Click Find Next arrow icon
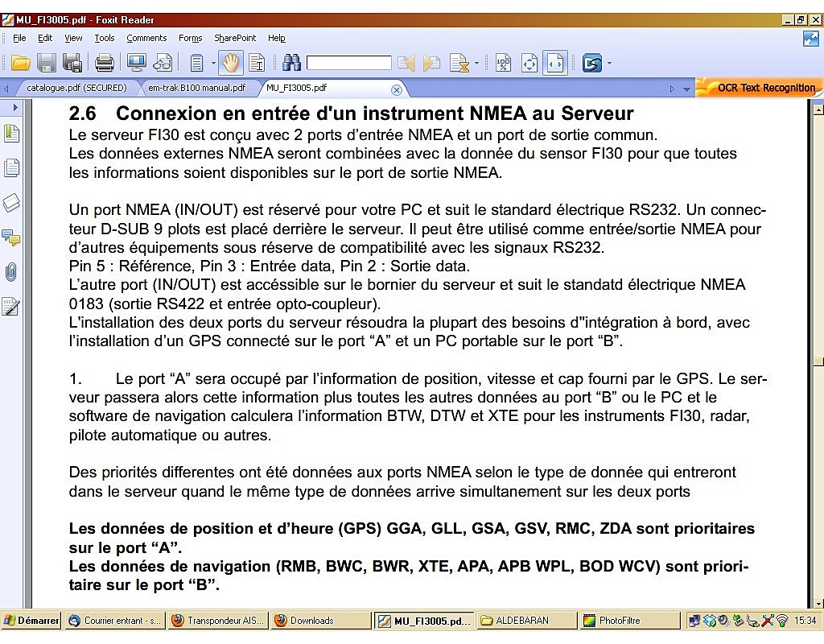The width and height of the screenshot is (824, 644). click(x=431, y=64)
